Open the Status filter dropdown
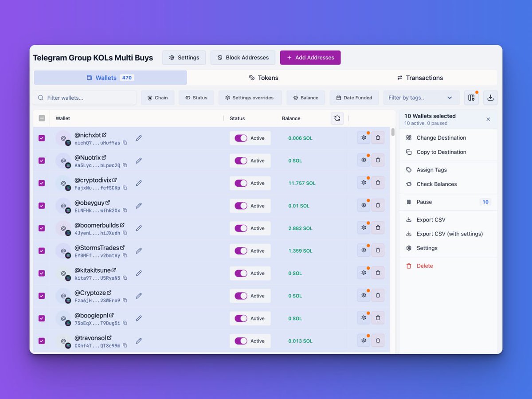 (x=196, y=98)
